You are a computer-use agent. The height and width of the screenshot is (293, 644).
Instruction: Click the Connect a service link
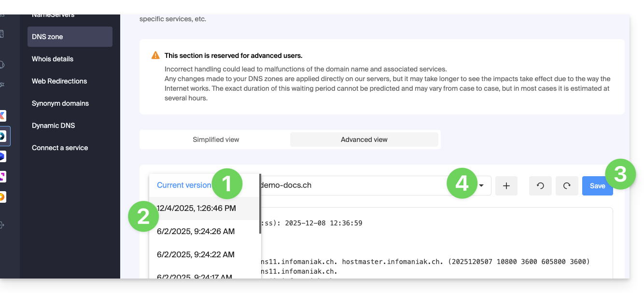click(60, 148)
